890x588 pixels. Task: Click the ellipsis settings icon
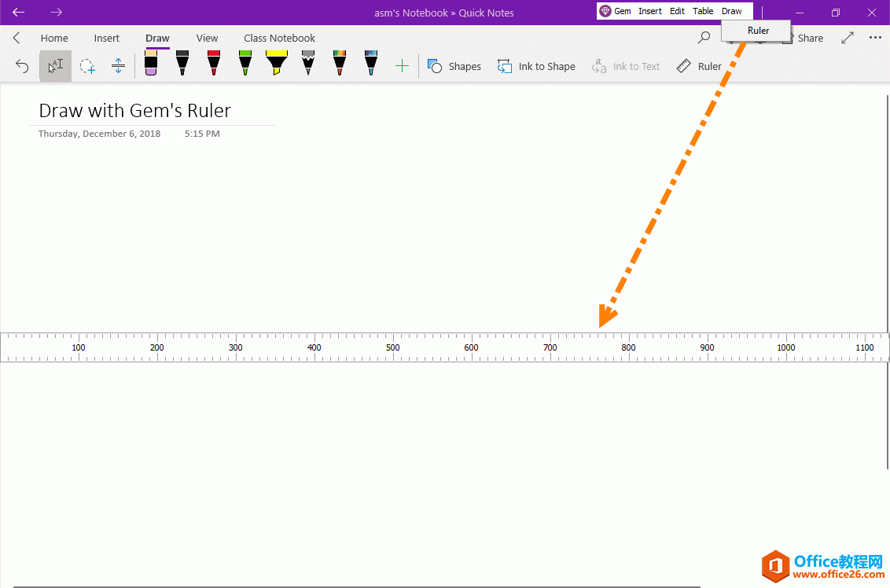pos(875,37)
